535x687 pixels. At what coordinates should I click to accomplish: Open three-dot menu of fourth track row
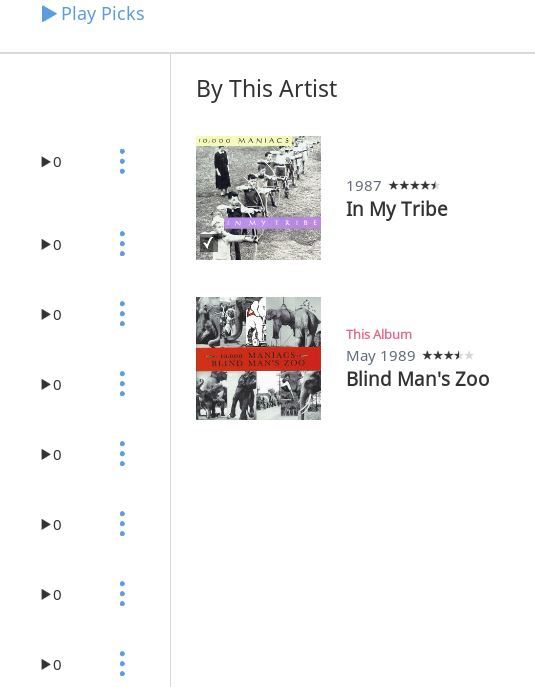122,384
